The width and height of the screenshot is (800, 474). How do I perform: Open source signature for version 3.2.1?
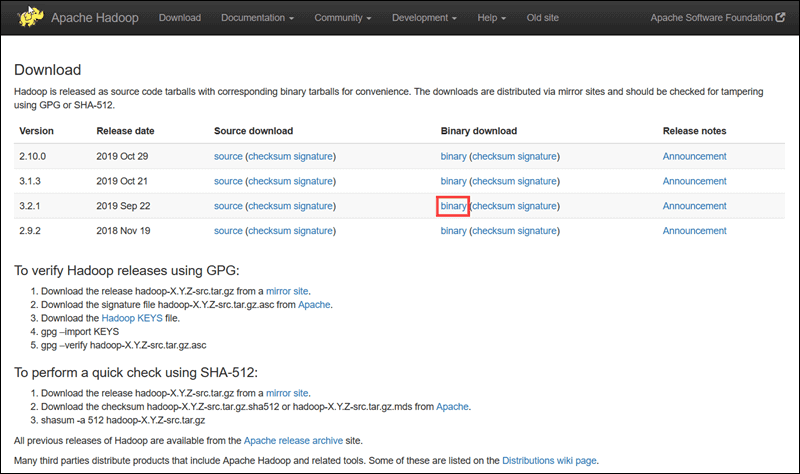[313, 206]
